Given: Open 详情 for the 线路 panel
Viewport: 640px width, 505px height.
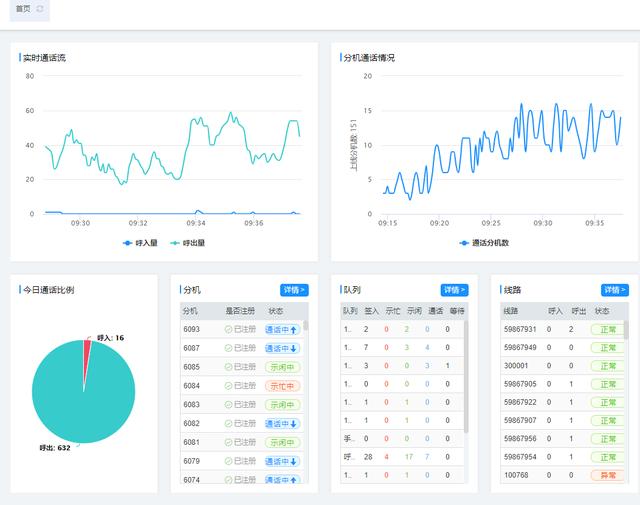Looking at the screenshot, I should 615,290.
